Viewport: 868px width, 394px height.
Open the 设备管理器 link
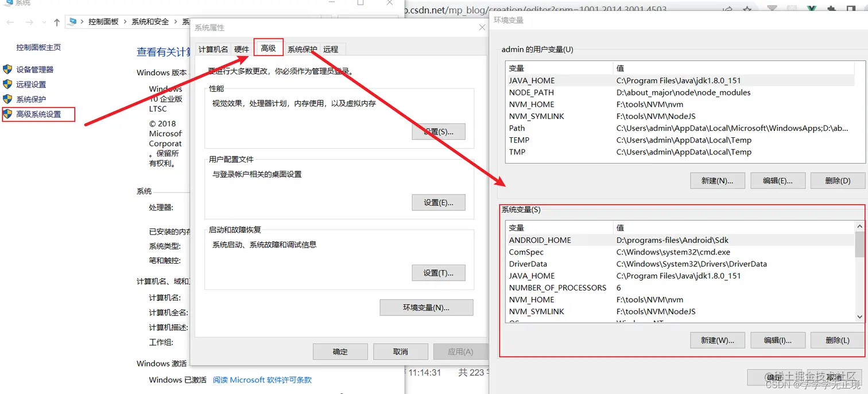point(35,69)
